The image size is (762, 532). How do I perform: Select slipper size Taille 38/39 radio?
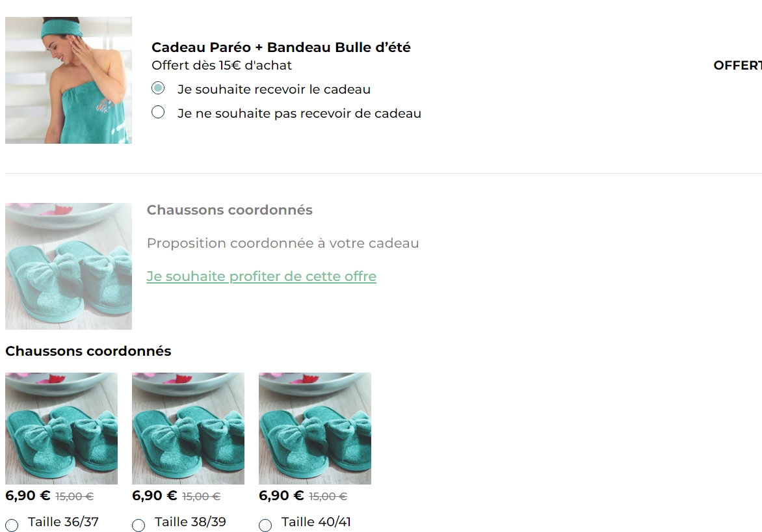(138, 525)
